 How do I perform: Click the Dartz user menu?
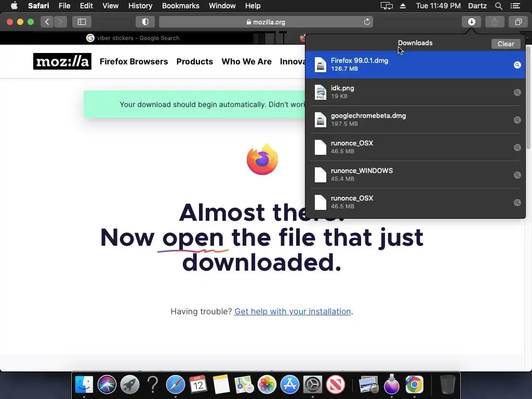pos(477,6)
